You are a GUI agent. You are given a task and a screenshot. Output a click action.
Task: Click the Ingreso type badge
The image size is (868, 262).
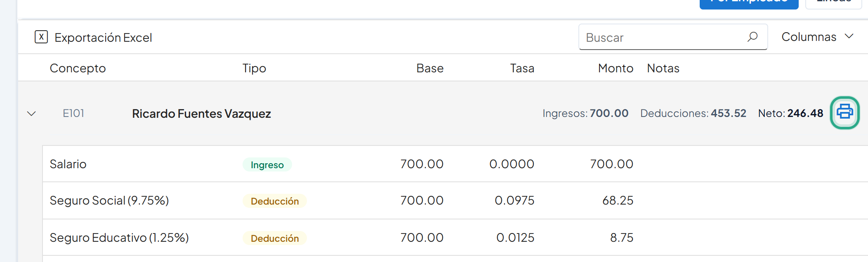point(267,164)
